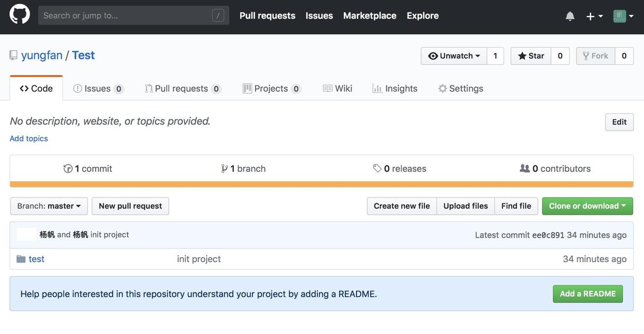Expand the Branch: master dropdown
The height and width of the screenshot is (334, 644).
coord(49,206)
